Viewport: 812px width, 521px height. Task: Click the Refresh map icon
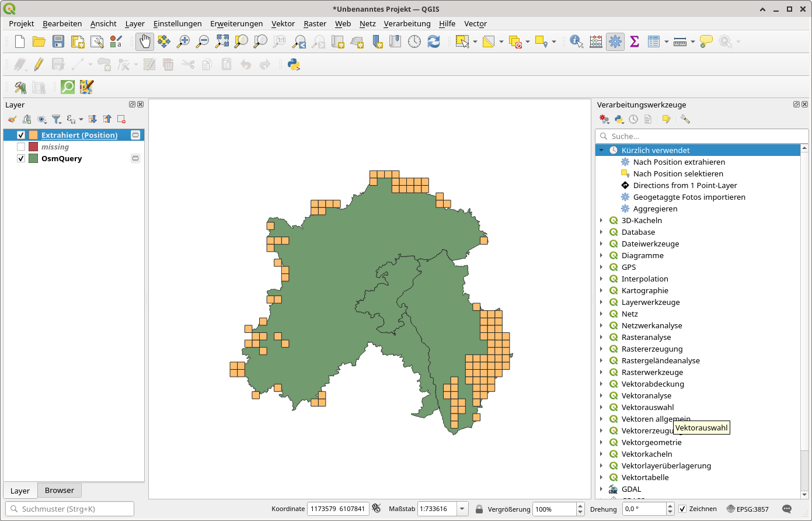[433, 41]
